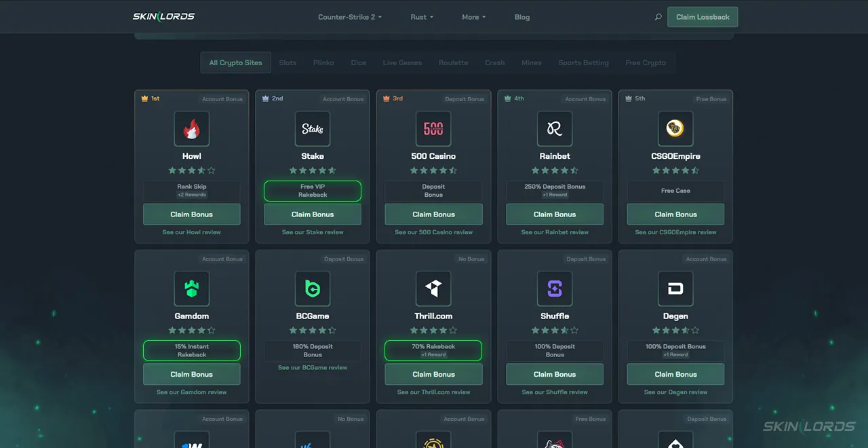This screenshot has width=868, height=448.
Task: Open the CSGOEmpire review link
Action: point(675,232)
